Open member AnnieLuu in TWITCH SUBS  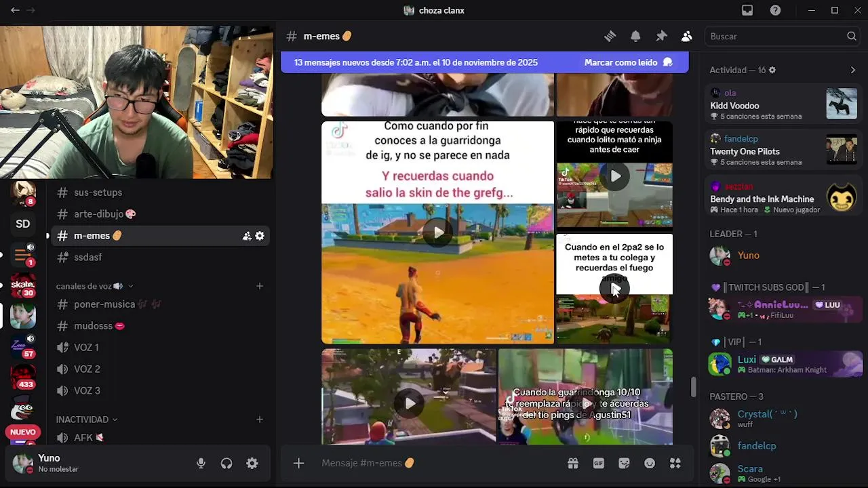783,309
